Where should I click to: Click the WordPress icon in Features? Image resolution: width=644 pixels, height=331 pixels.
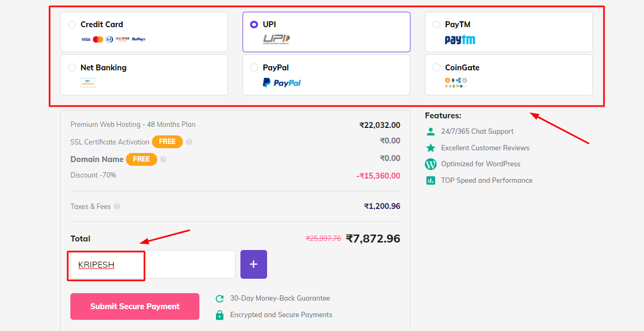431,164
